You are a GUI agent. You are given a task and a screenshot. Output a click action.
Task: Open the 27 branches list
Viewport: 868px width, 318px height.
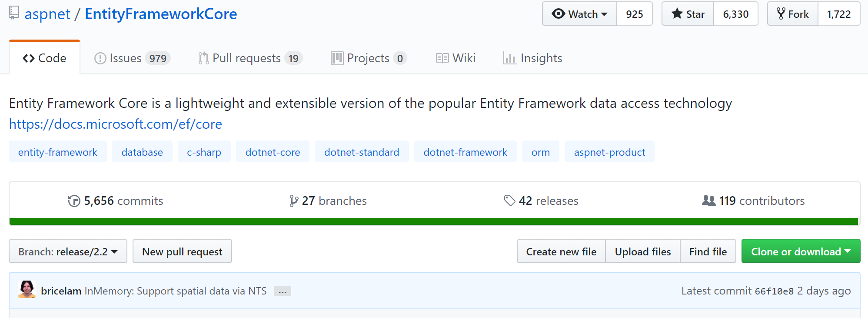[328, 201]
